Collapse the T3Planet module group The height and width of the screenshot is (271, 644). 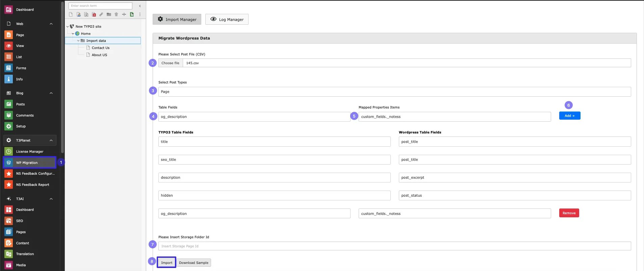tap(51, 140)
